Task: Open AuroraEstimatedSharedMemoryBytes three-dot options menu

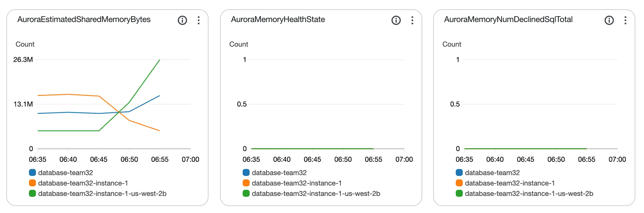Action: click(x=198, y=20)
